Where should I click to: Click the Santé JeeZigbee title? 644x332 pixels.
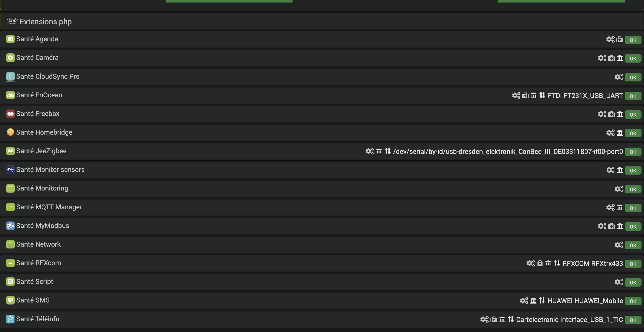41,151
